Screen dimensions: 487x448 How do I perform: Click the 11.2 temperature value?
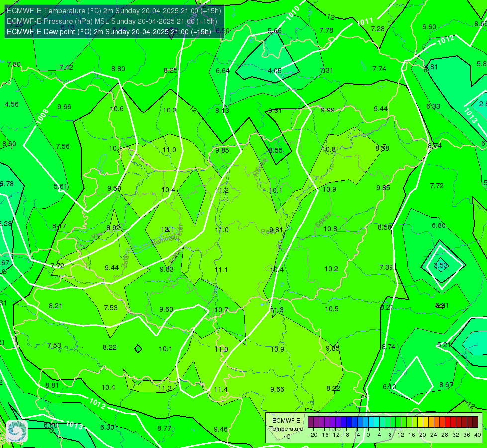pyautogui.click(x=222, y=190)
